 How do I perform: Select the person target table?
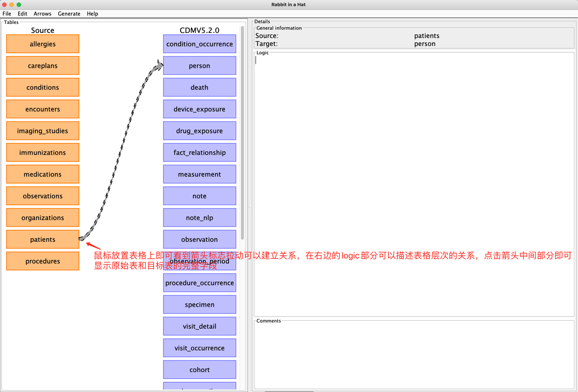point(199,65)
